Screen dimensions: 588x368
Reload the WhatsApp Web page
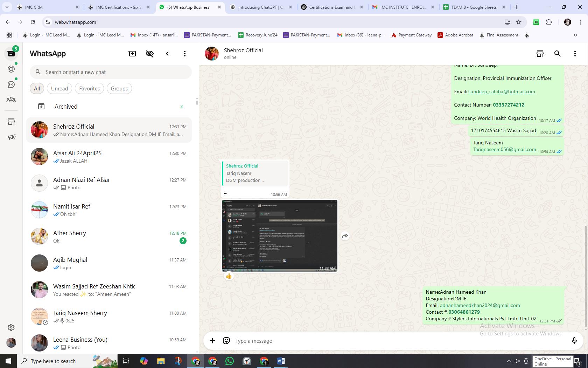[33, 22]
